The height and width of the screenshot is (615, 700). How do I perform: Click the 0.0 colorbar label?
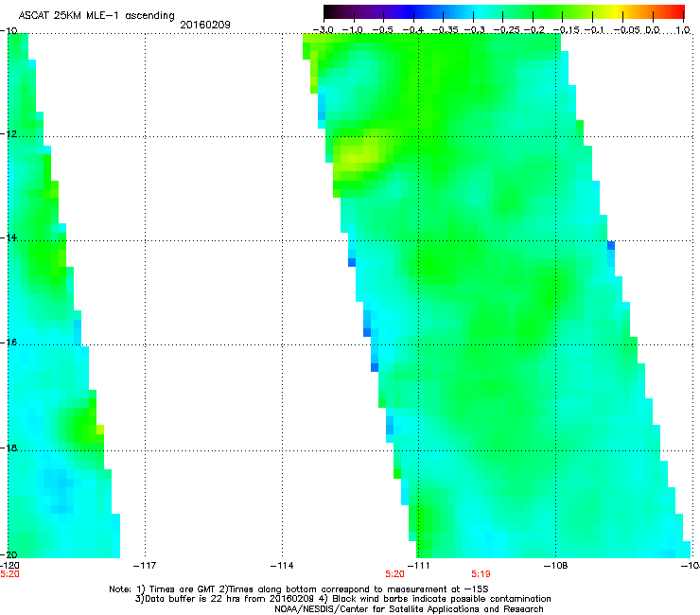(653, 30)
